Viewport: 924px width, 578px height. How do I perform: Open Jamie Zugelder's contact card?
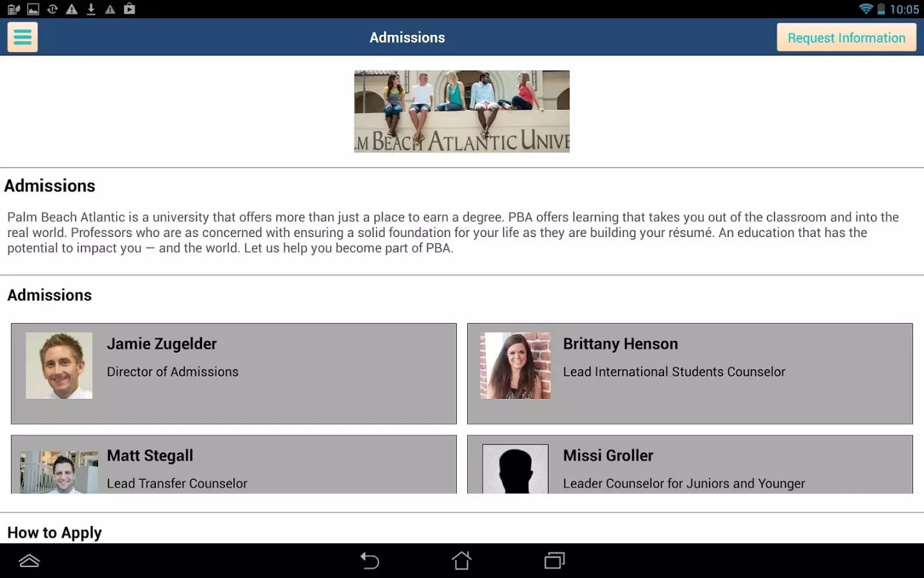(234, 374)
